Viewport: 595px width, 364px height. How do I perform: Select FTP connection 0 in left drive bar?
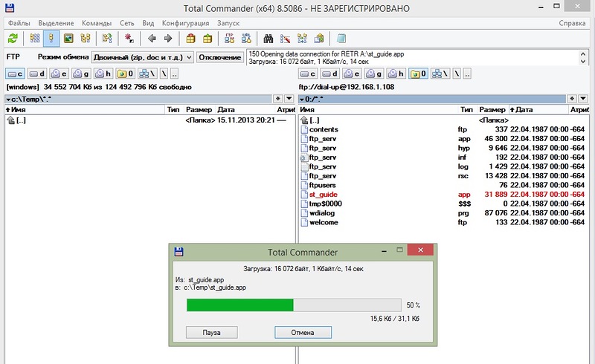125,74
